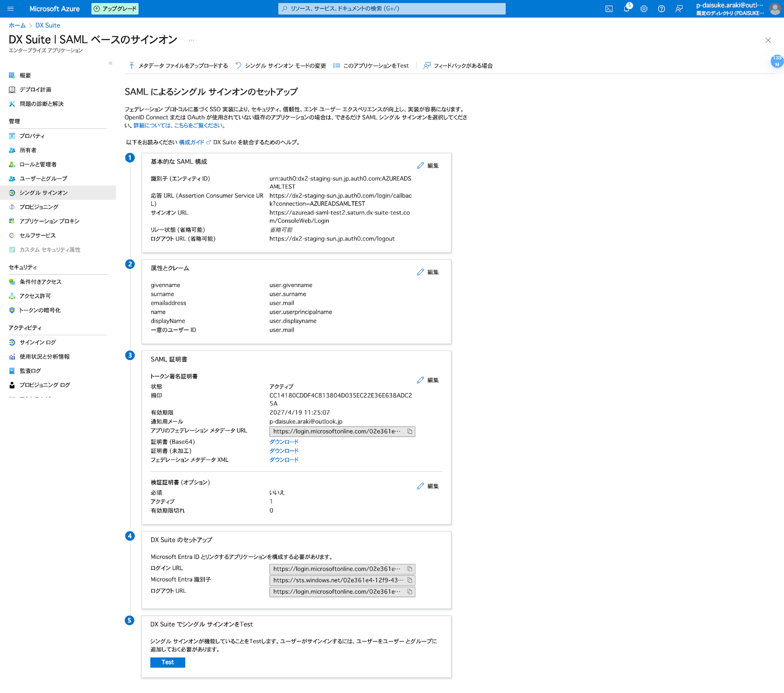Click the blue 133 M badge

coord(777,61)
